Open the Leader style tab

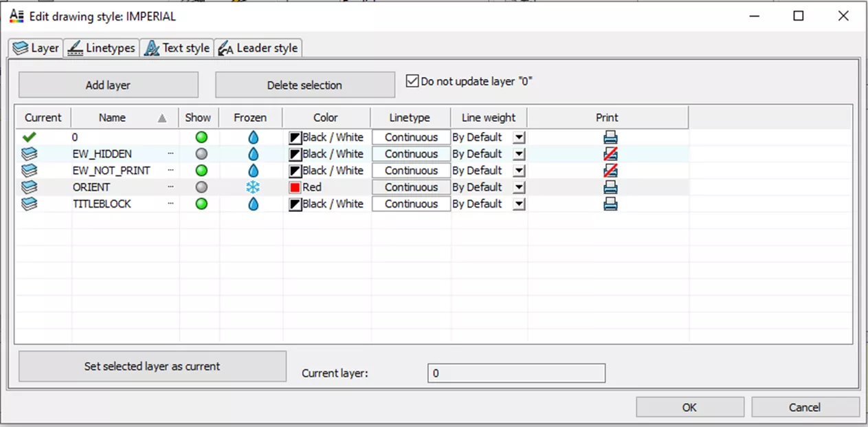[258, 48]
